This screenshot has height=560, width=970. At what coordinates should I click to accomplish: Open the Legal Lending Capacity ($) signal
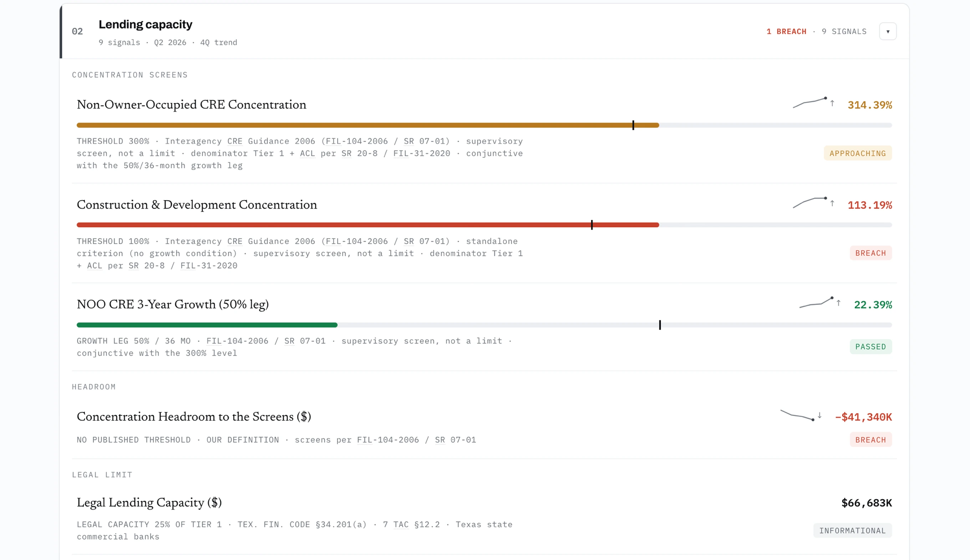click(x=149, y=503)
